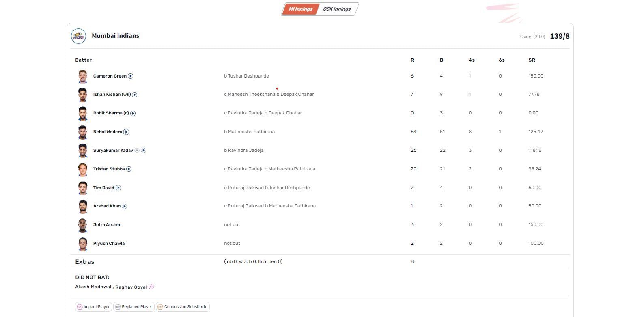Screen dimensions: 644x317
Task: Play Tristan Stubbs highlights icon
Action: [129, 169]
